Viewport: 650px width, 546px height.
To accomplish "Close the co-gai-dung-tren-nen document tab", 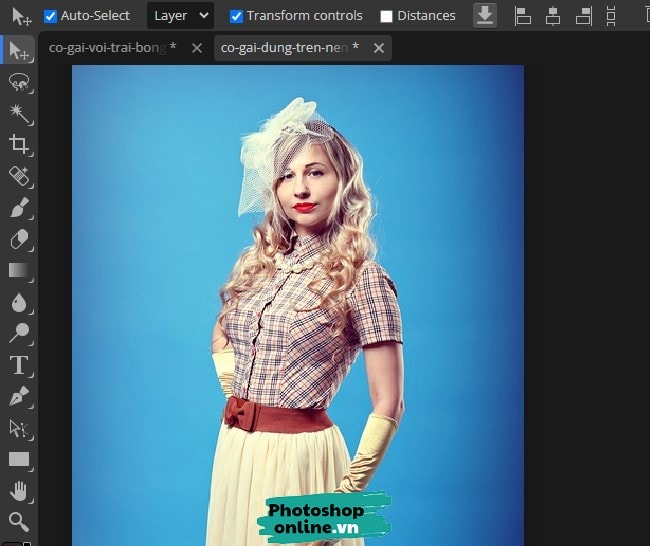I will (x=378, y=48).
